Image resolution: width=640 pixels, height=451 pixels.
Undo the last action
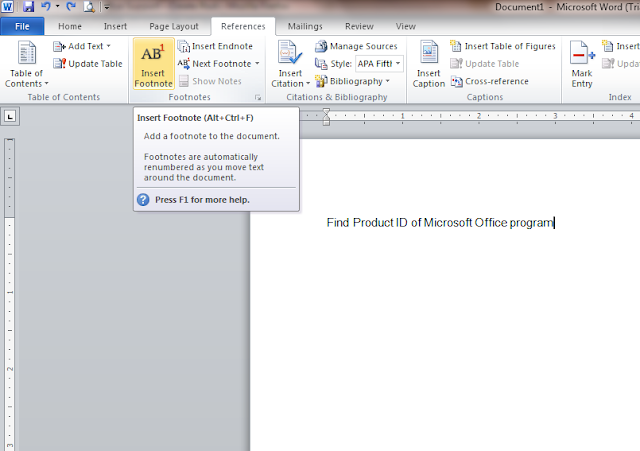[46, 7]
